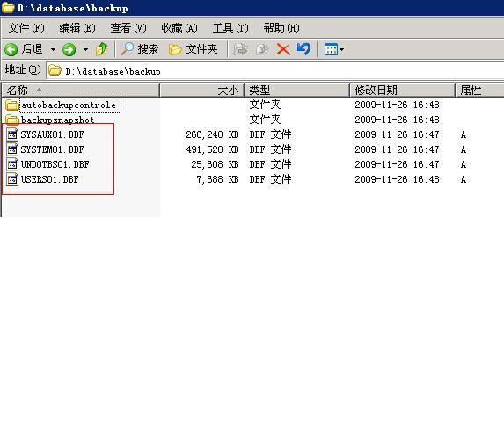The width and height of the screenshot is (504, 421).
Task: Select the backupsnapshot folder icon
Action: (12, 120)
